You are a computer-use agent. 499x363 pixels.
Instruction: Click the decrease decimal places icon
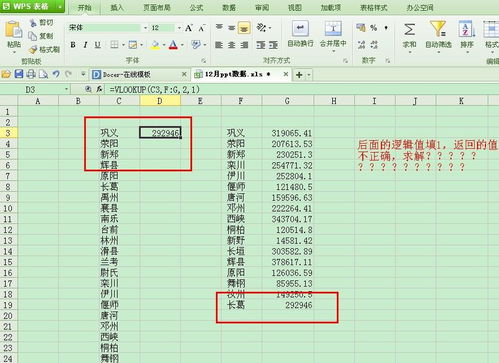click(x=374, y=45)
